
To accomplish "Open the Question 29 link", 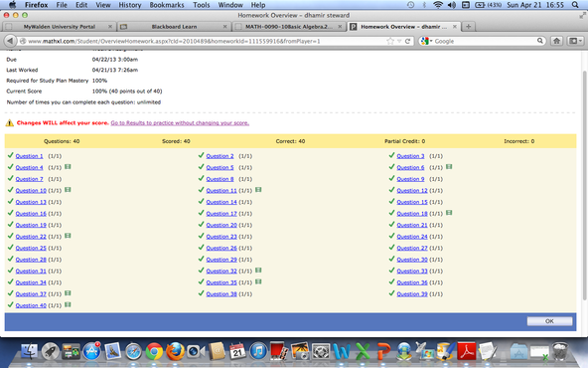I will tap(221, 260).
